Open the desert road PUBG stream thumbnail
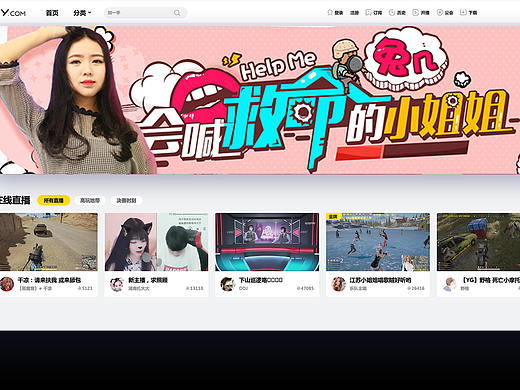Viewport: 520px width, 390px height. 49,242
